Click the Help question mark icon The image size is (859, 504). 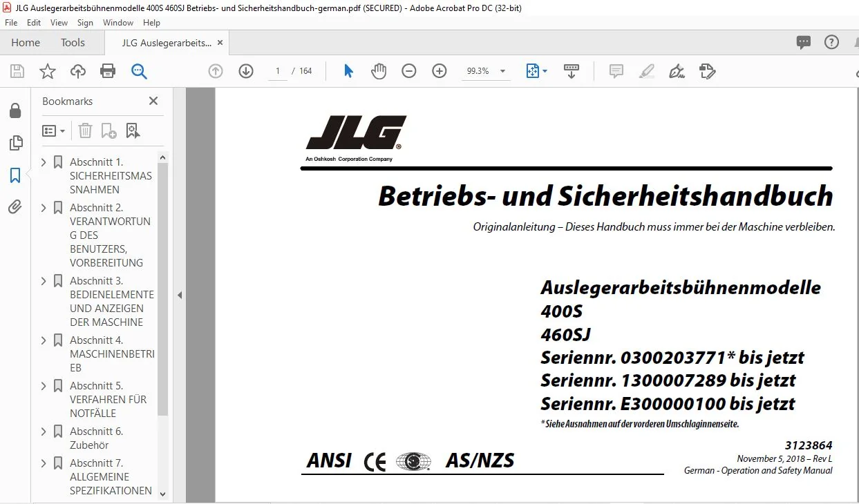[832, 42]
